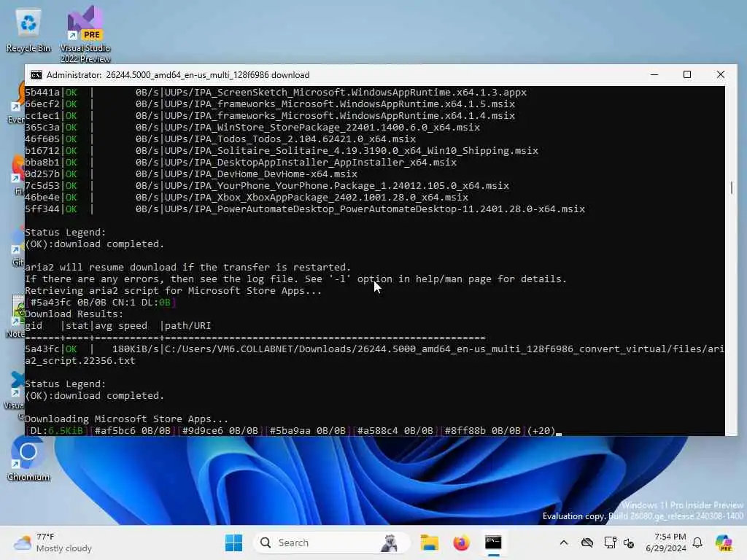Launch Firefox from the taskbar
The width and height of the screenshot is (747, 560).
coord(461,542)
